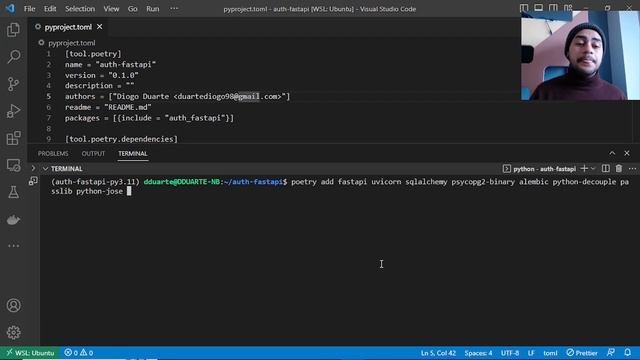This screenshot has height=360, width=640.
Task: Open terminal more actions menu
Action: click(x=632, y=169)
